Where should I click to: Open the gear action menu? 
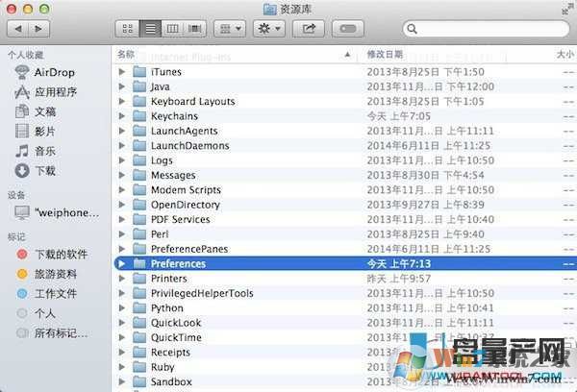click(269, 29)
